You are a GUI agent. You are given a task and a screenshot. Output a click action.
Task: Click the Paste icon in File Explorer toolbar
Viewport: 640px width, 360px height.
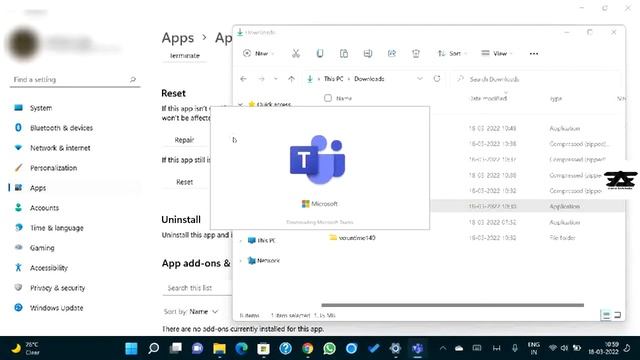[x=344, y=53]
